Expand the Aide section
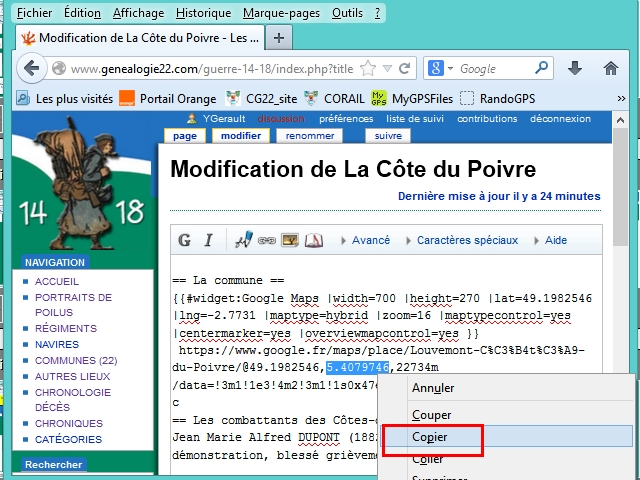Screen dimensions: 640x480 click(x=551, y=240)
